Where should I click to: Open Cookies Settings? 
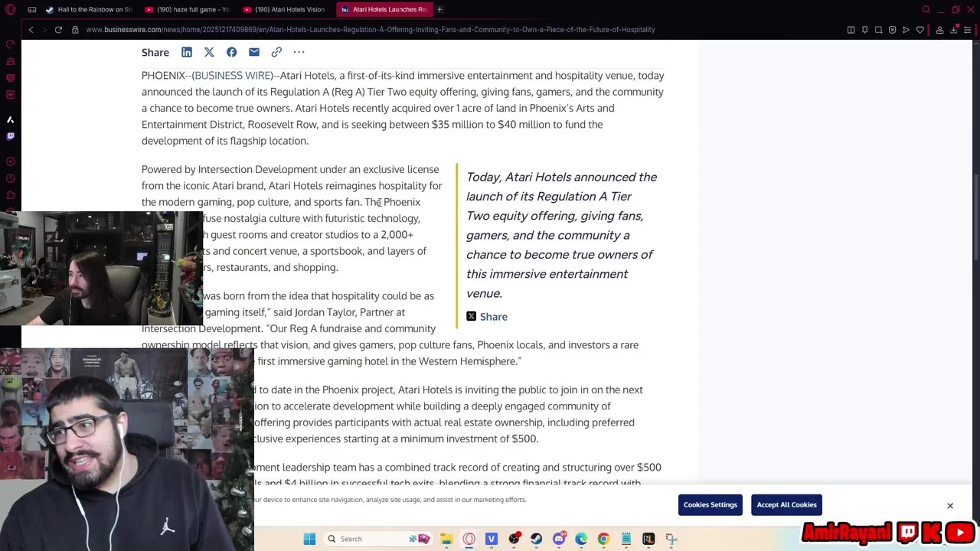[710, 505]
